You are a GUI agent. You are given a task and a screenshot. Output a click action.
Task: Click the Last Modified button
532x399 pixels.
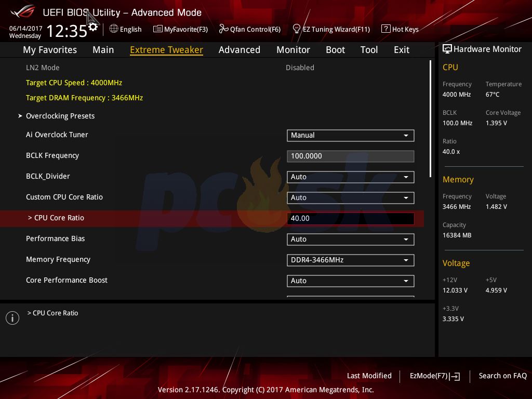pyautogui.click(x=369, y=376)
